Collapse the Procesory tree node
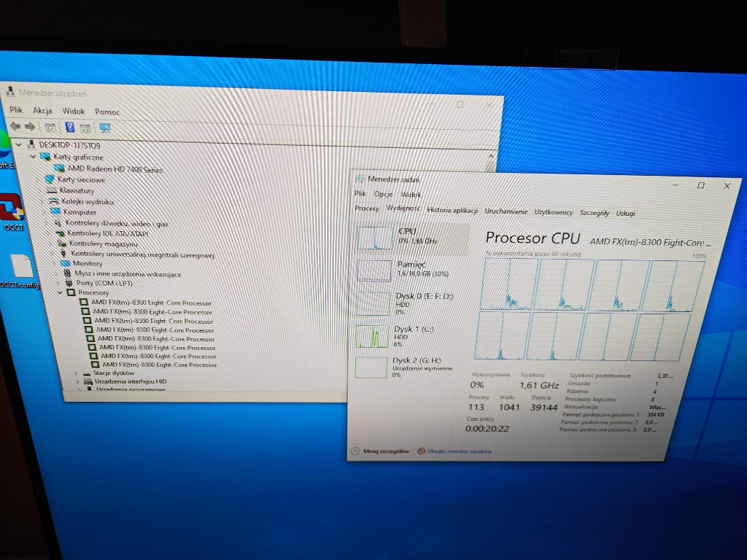 tap(60, 292)
